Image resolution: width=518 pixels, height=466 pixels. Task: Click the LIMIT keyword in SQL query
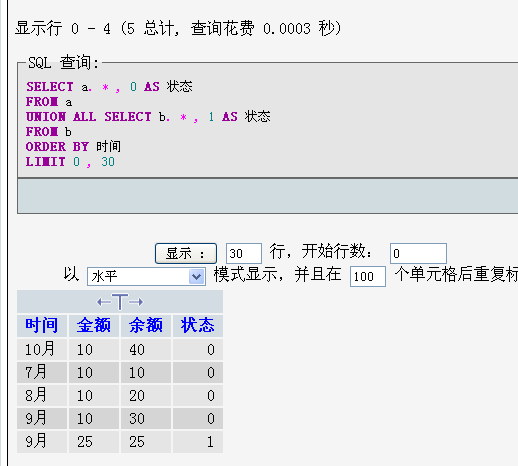(x=46, y=162)
